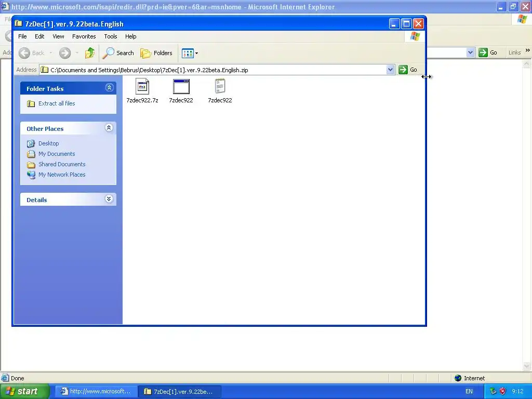Collapse the Other Places panel
Viewport: 532px width, 399px height.
[x=109, y=128]
